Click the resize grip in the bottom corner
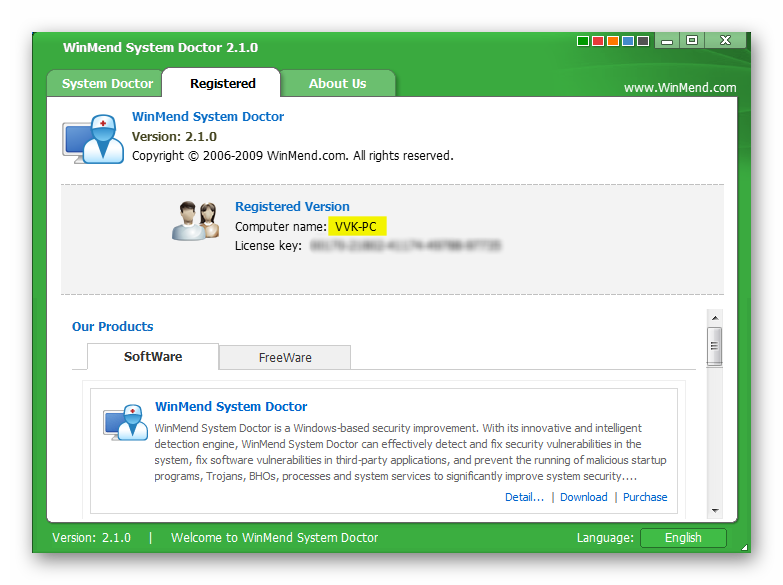This screenshot has height=585, width=783. pyautogui.click(x=745, y=547)
